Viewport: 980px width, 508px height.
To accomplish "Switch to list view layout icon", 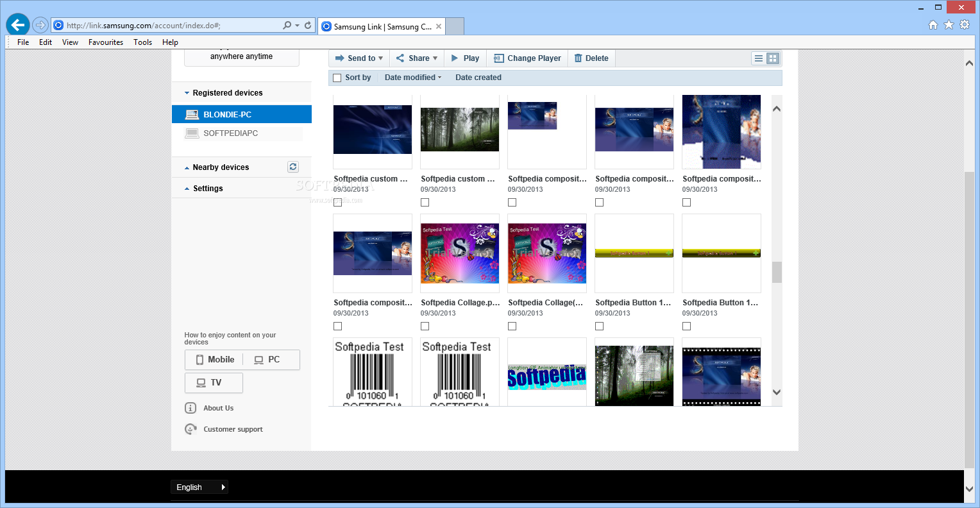I will click(x=759, y=58).
